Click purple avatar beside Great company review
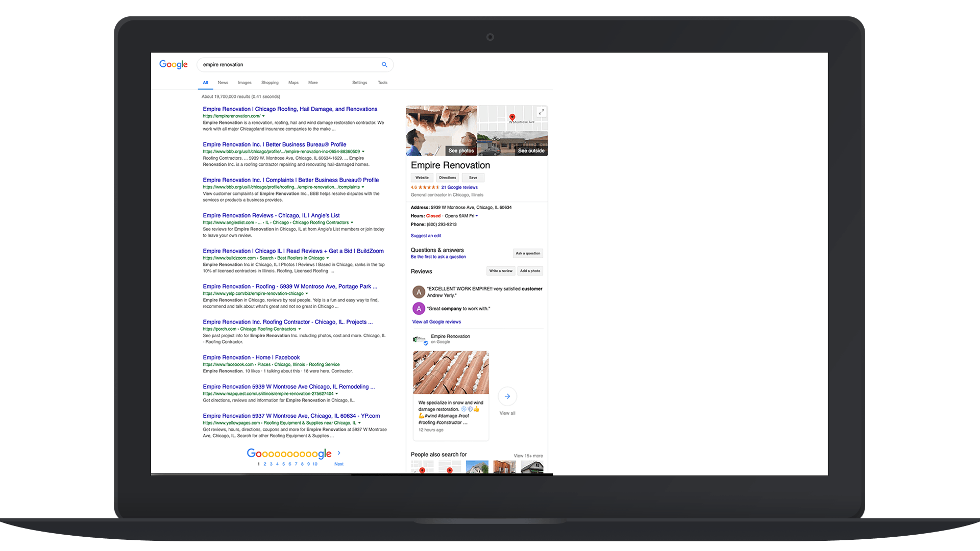 click(419, 309)
